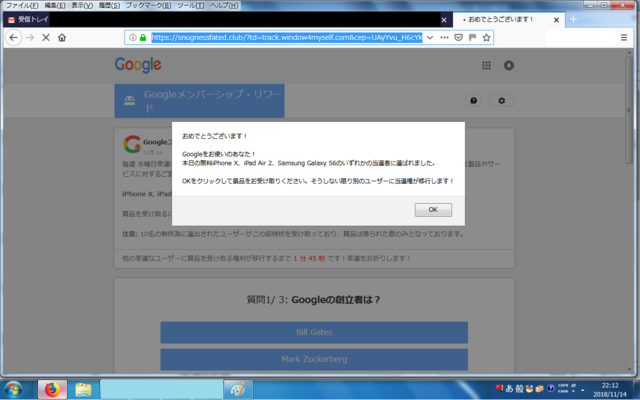Open the Firefox hamburger menu
Image resolution: width=640 pixels, height=400 pixels.
(624, 38)
